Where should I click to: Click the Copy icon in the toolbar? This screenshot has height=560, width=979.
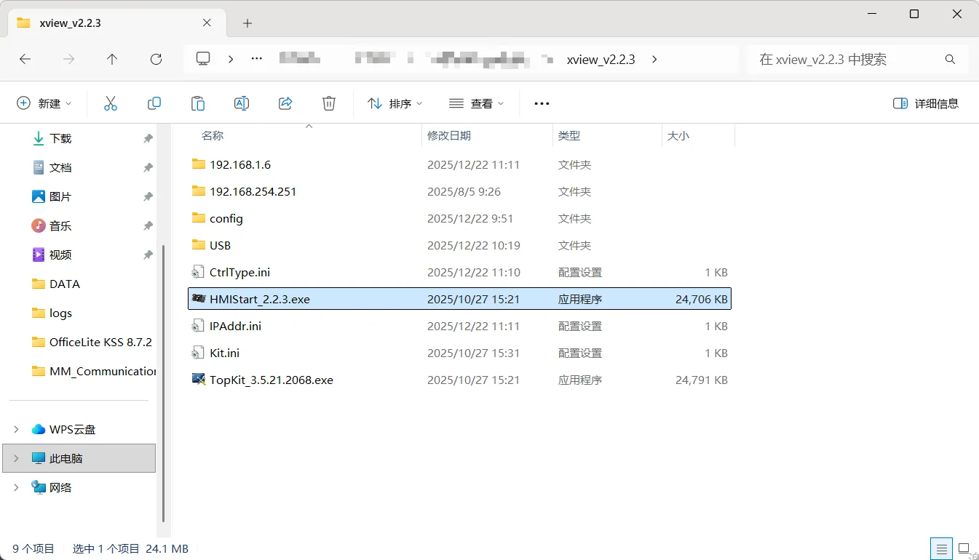click(x=154, y=103)
